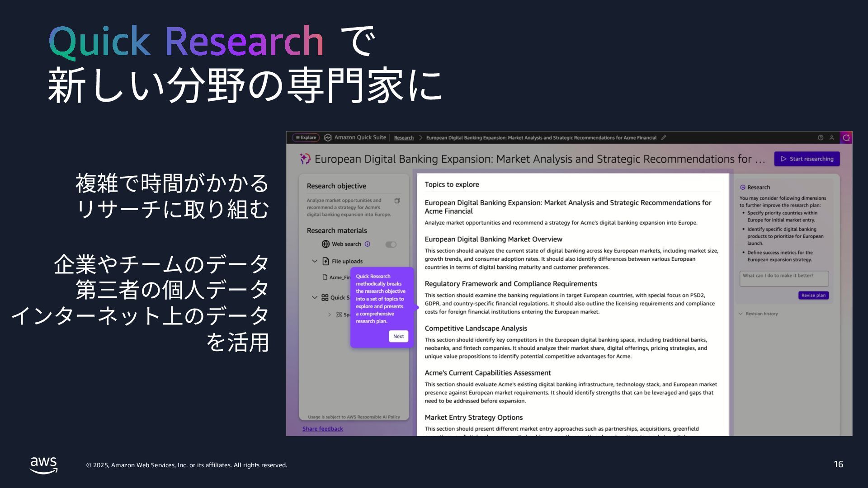
Task: Open the Explore menu
Action: 306,138
